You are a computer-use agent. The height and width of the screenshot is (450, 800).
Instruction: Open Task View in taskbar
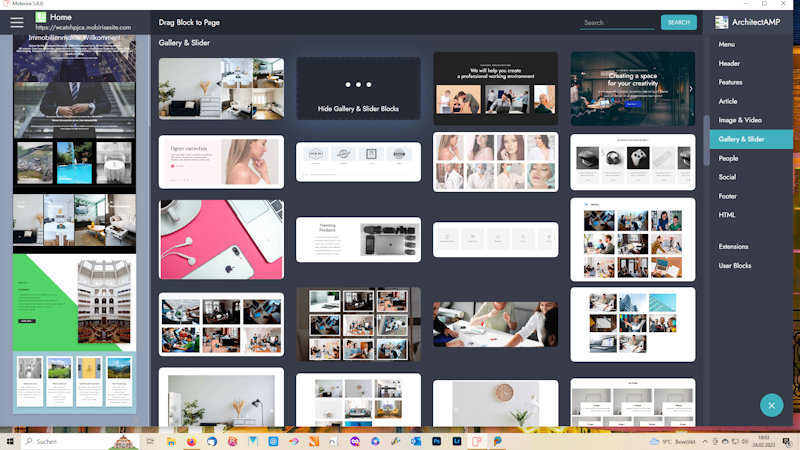(x=150, y=441)
